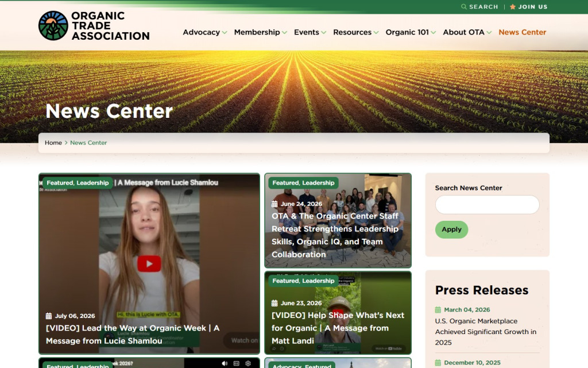Click the mute speaker icon on bottom video
Image resolution: width=588 pixels, height=368 pixels.
pos(225,363)
